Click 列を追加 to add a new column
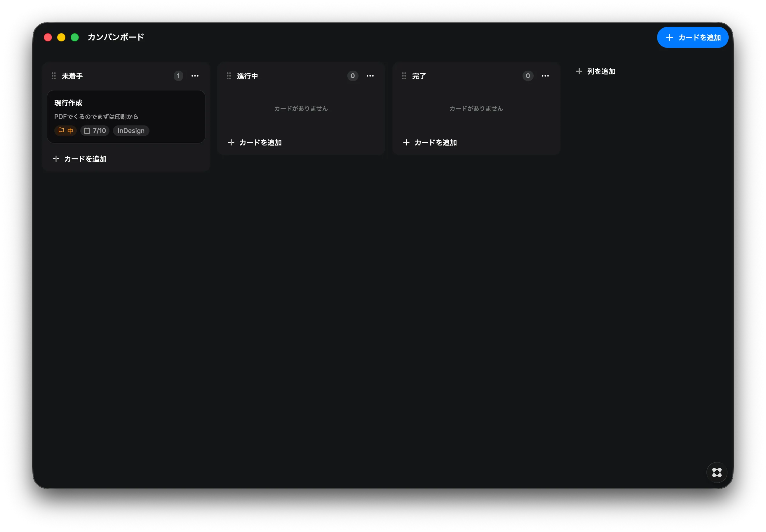This screenshot has width=766, height=532. [x=596, y=71]
